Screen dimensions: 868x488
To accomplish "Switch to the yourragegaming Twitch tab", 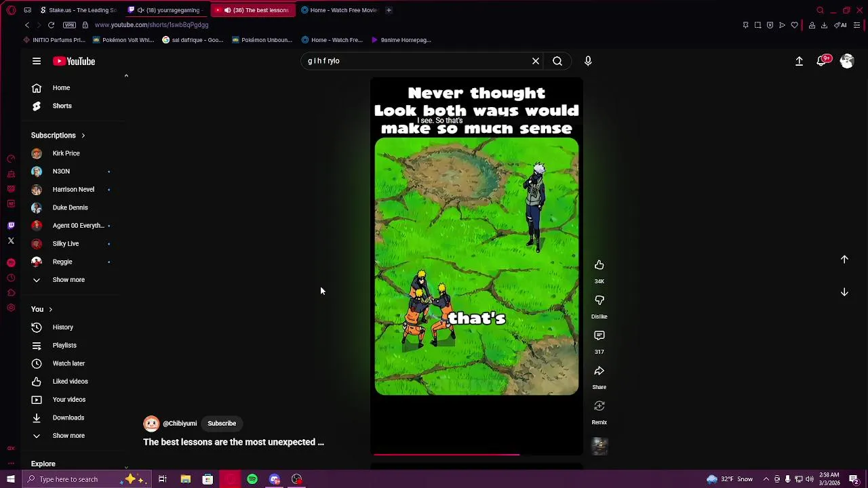I will click(x=167, y=10).
